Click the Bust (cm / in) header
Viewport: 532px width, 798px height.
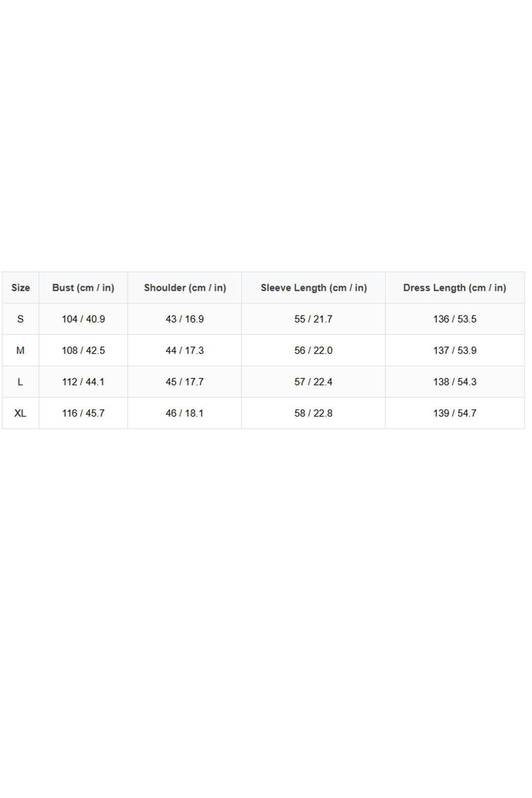pyautogui.click(x=83, y=288)
